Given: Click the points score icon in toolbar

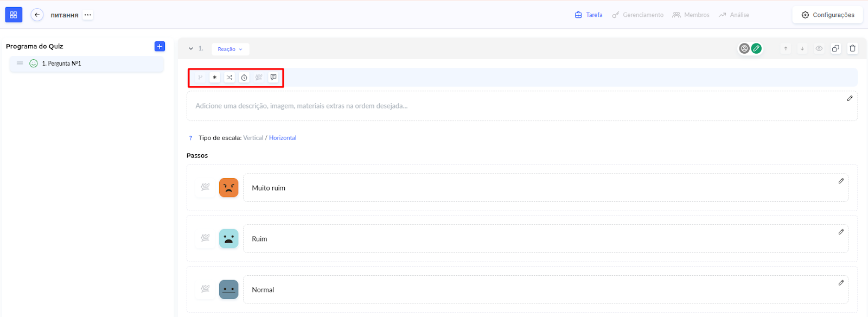Looking at the screenshot, I should click(x=259, y=78).
